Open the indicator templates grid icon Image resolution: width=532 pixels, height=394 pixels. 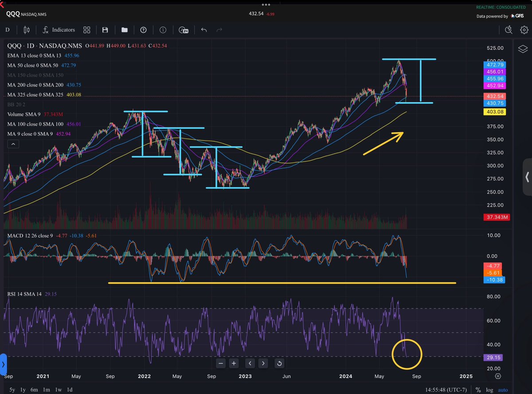click(87, 30)
